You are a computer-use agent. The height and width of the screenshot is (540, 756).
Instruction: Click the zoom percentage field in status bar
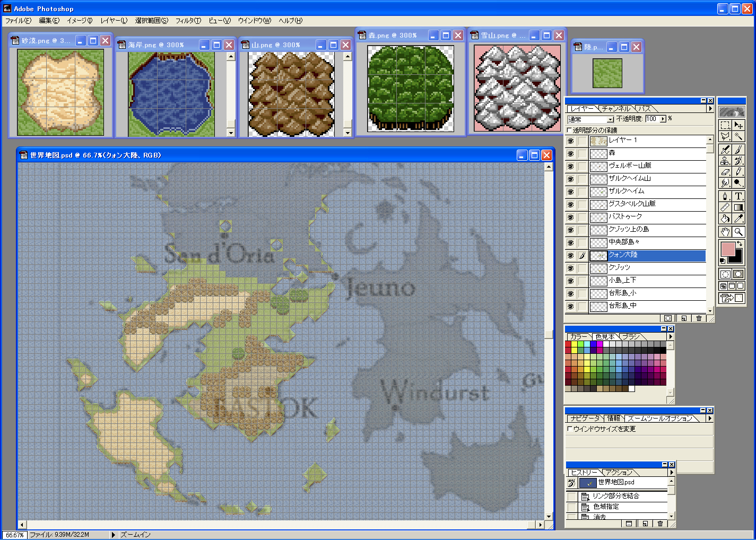(x=14, y=535)
